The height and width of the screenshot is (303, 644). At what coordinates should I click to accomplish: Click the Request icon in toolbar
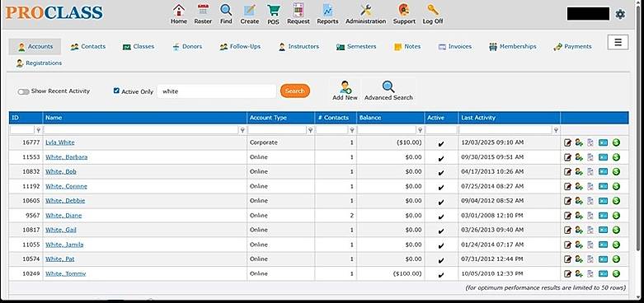coord(298,10)
